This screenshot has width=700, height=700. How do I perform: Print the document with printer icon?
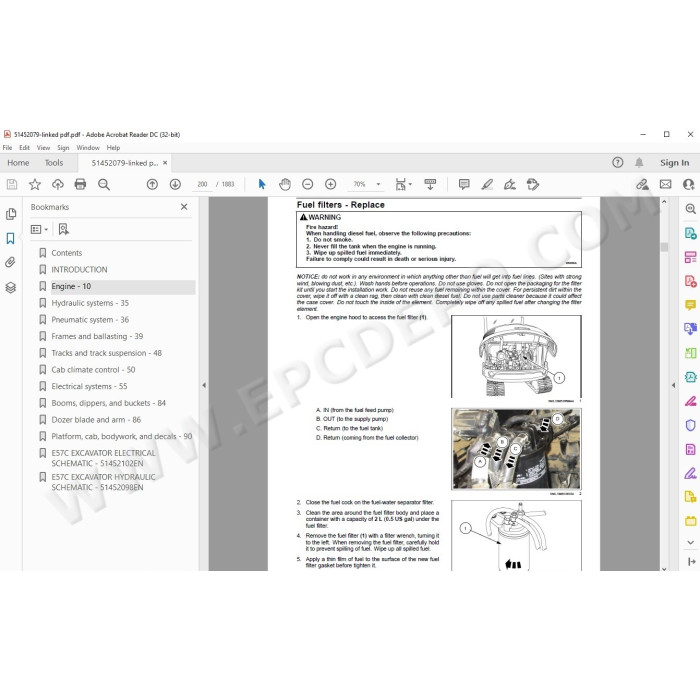[80, 184]
